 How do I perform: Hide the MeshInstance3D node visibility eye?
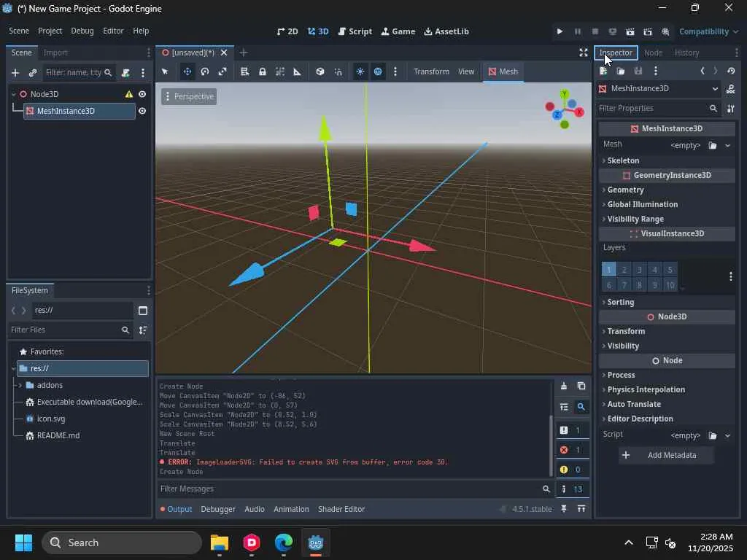pos(142,111)
